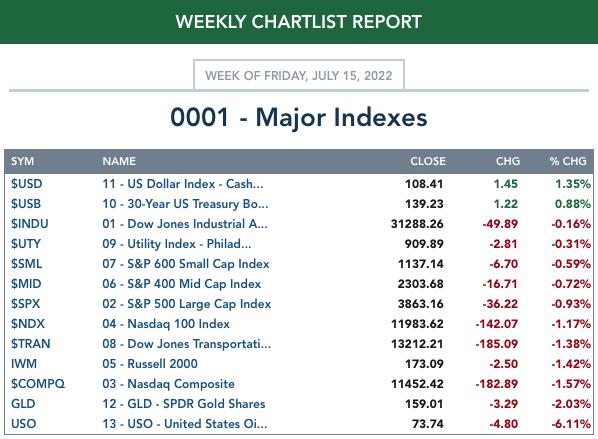Open S&P 500 Large Cap Index
Image resolution: width=598 pixels, height=439 pixels.
(x=186, y=304)
